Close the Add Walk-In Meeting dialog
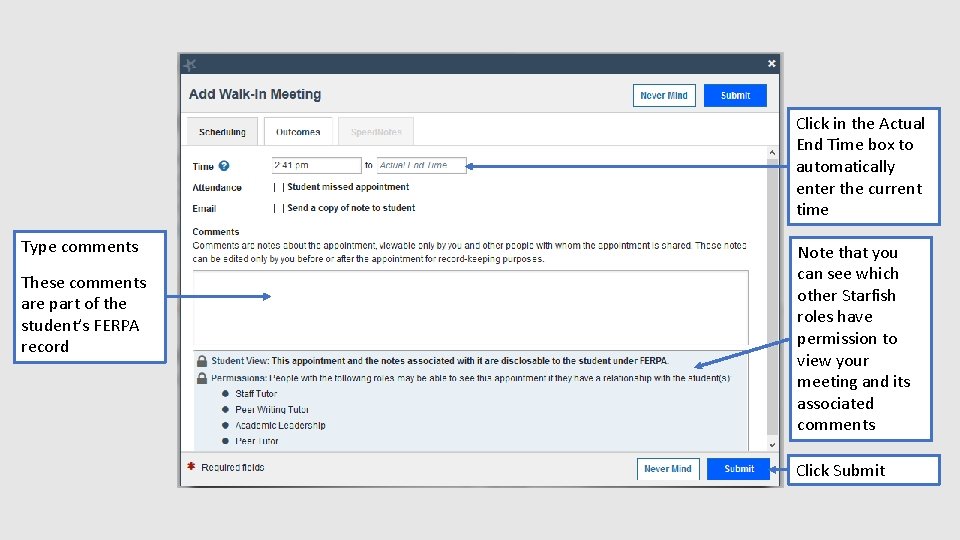This screenshot has width=960, height=540. point(771,64)
